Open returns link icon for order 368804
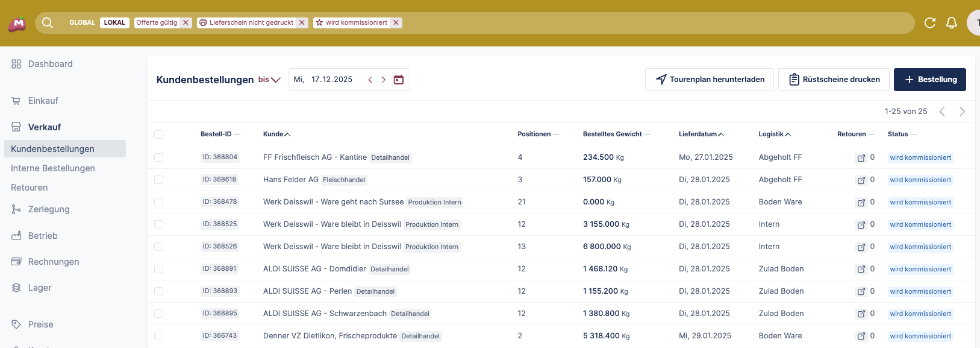980x348 pixels. tap(861, 158)
